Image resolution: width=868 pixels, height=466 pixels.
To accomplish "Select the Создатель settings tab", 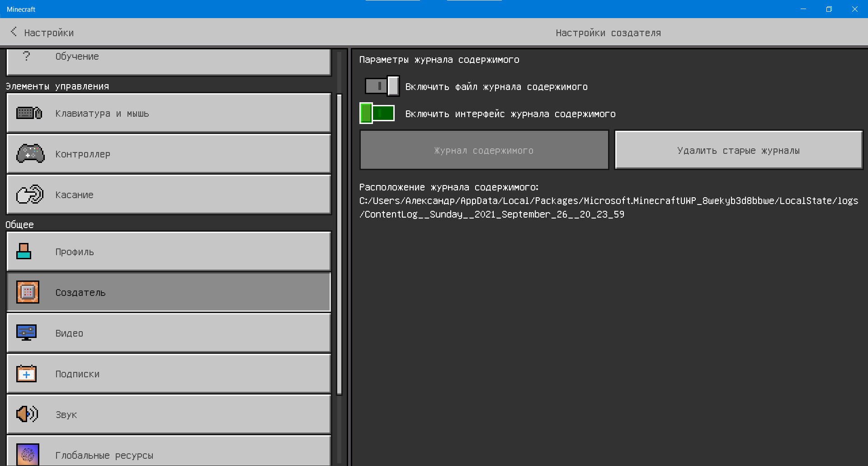I will (x=169, y=292).
